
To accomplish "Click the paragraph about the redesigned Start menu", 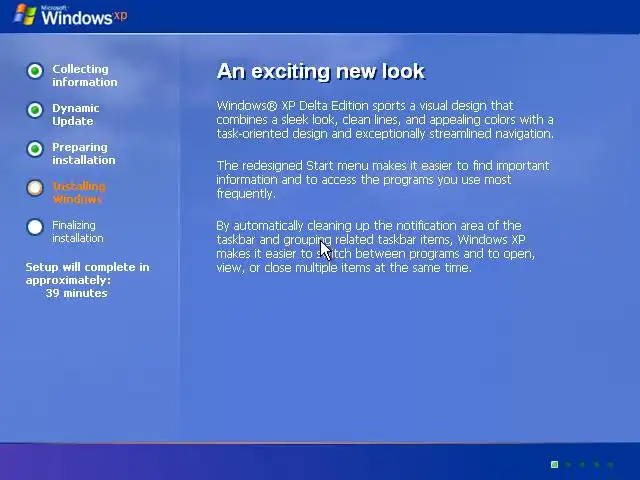I will point(383,180).
